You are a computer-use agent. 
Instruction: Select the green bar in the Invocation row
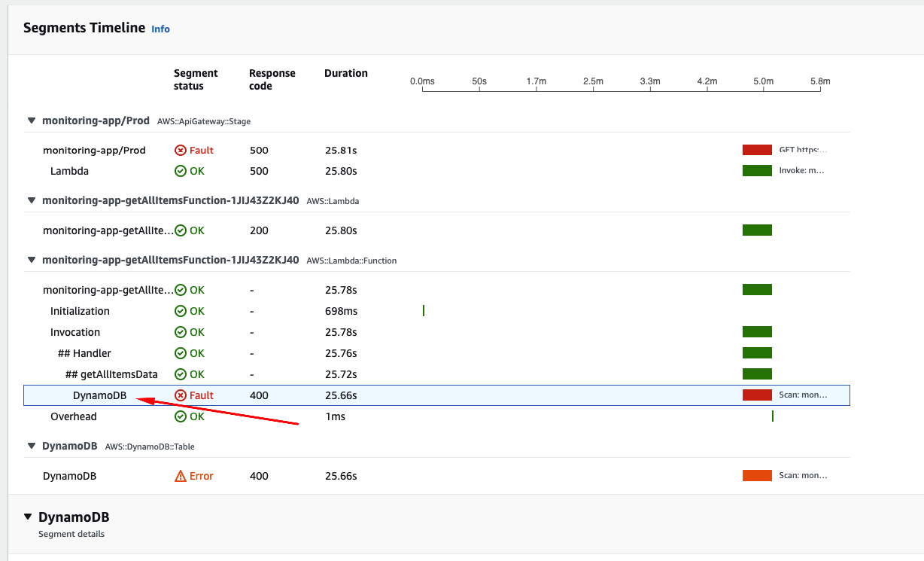757,331
